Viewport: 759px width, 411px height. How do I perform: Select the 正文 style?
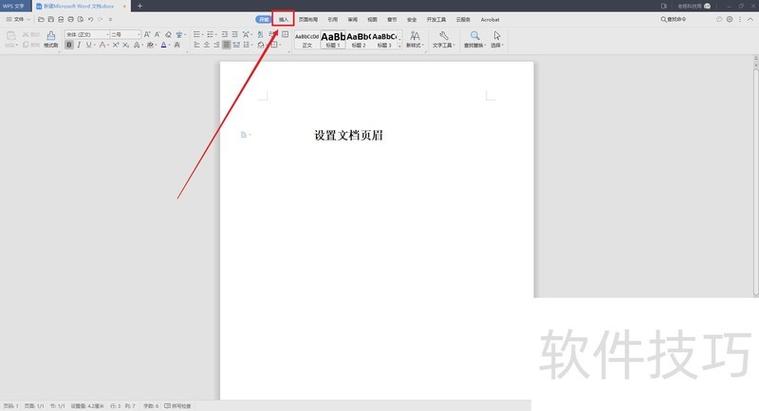(307, 40)
